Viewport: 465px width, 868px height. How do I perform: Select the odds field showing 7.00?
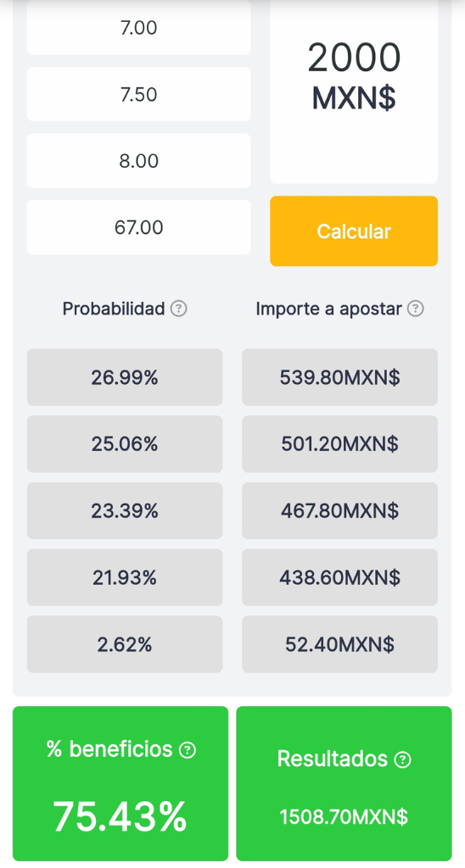(x=138, y=28)
